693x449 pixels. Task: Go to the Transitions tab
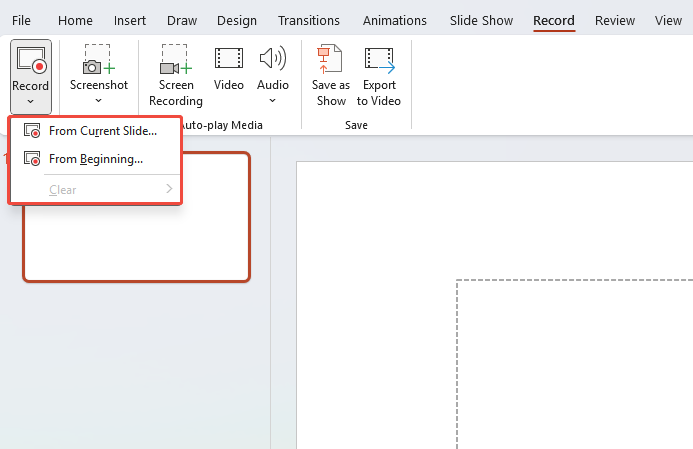(x=309, y=20)
